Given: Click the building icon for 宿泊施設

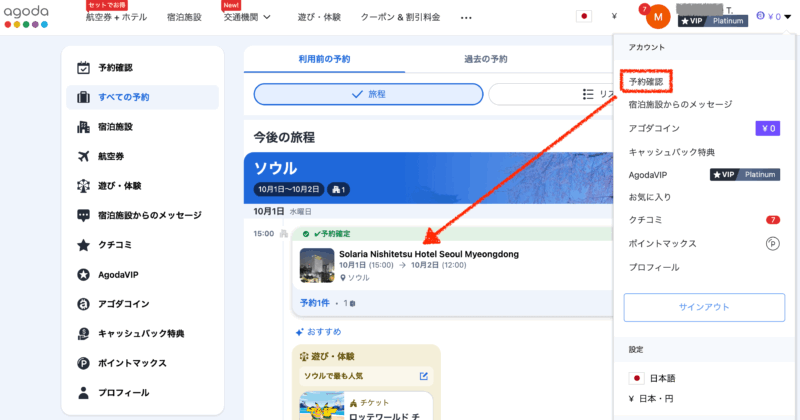Looking at the screenshot, I should pyautogui.click(x=83, y=127).
